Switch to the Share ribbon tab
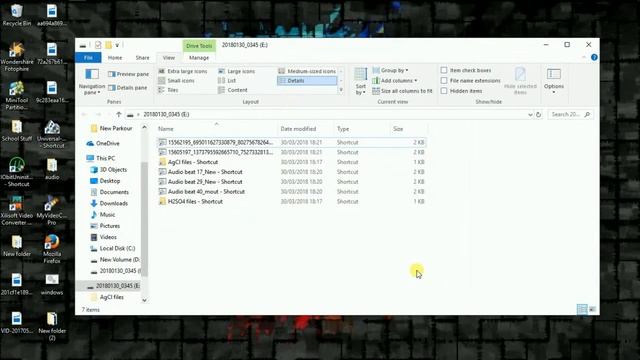The width and height of the screenshot is (640, 360). point(142,58)
